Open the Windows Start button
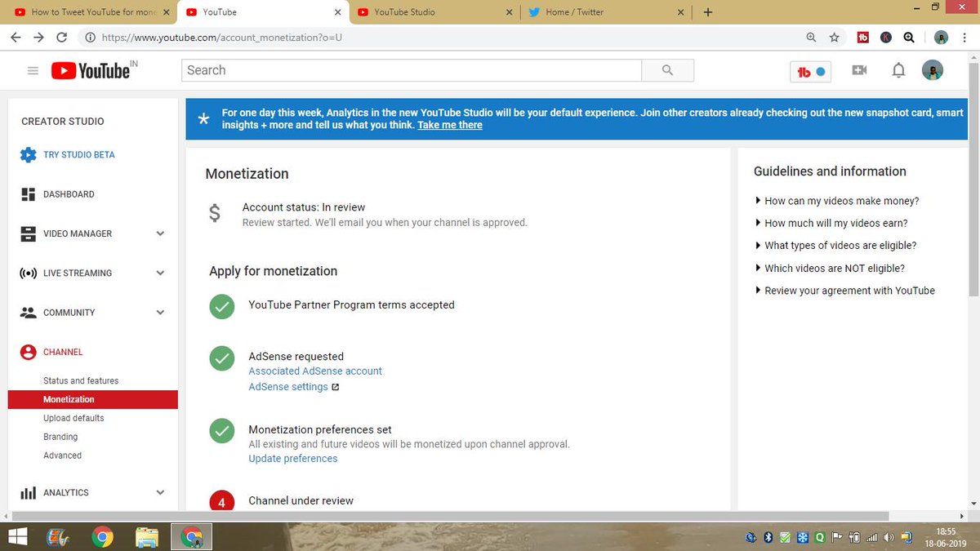 pyautogui.click(x=17, y=537)
